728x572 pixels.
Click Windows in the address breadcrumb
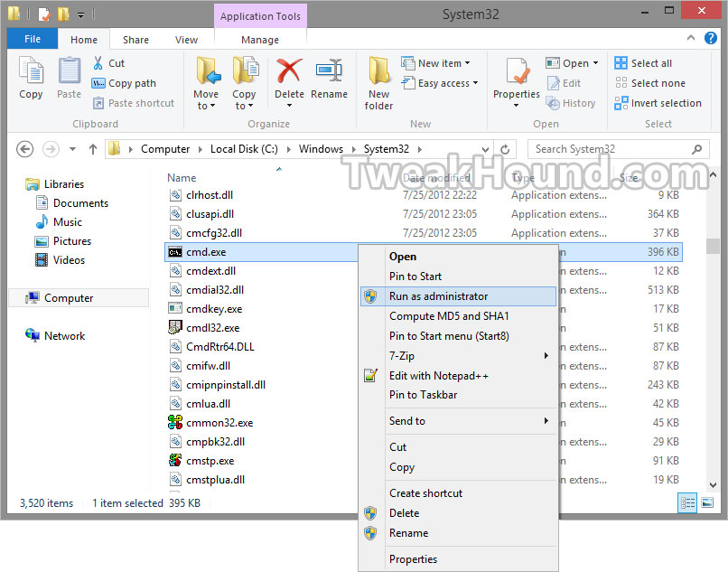tap(321, 149)
